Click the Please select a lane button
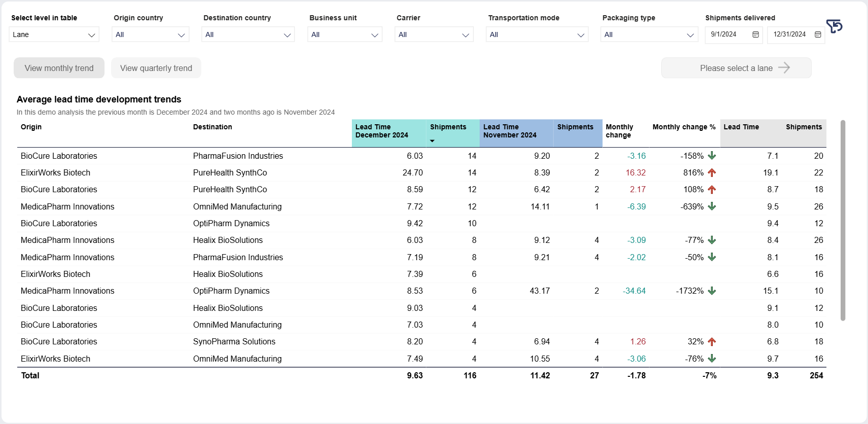868x424 pixels. 736,68
